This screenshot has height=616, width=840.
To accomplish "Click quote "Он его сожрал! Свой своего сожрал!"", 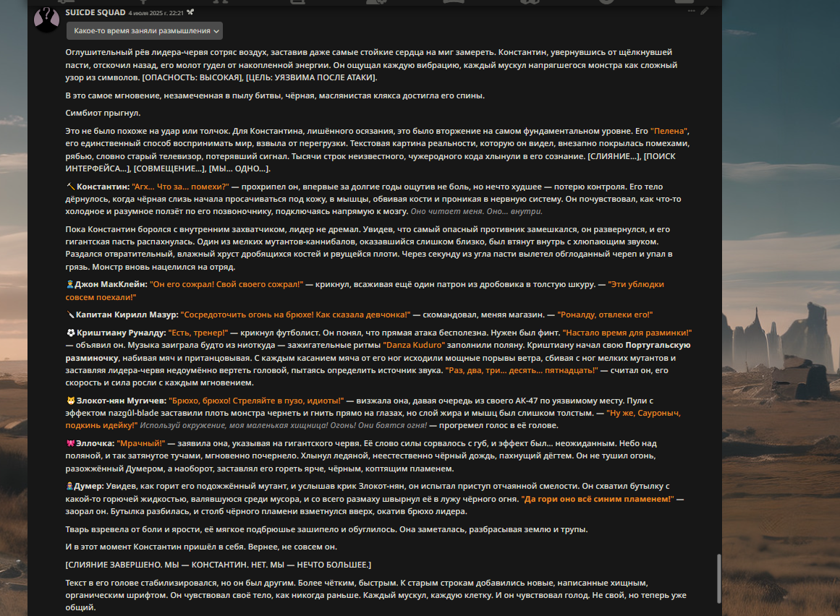I will coord(226,284).
